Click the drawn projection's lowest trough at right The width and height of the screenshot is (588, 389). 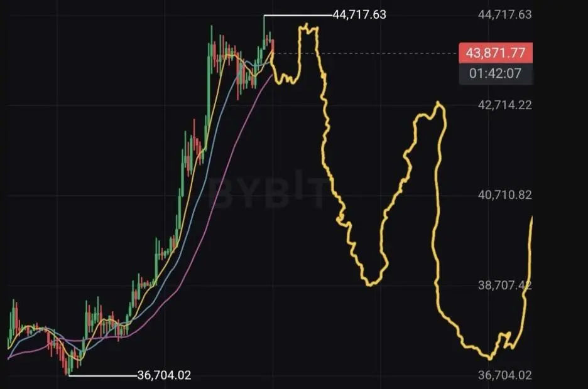pos(489,357)
